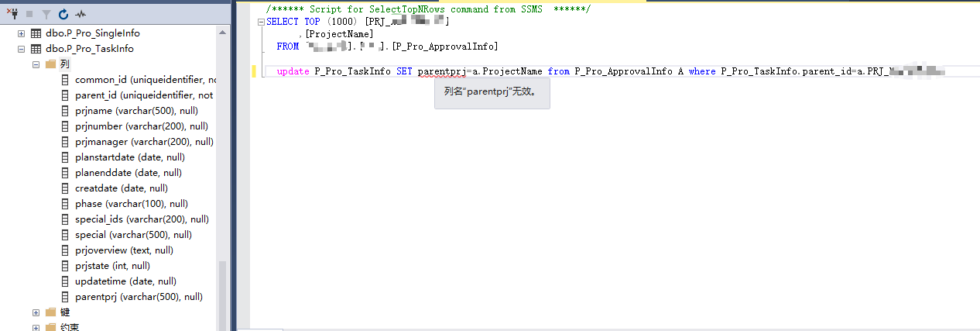Select special_ids (varchar(200), null) row
Viewport: 980px width, 331px height.
[x=142, y=219]
